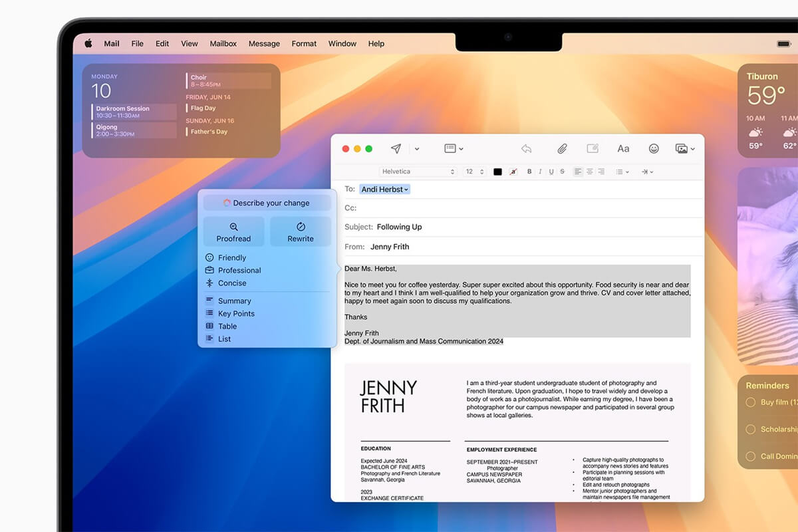The height and width of the screenshot is (532, 798).
Task: Open the Mailbox menu in the menu bar
Action: [x=223, y=43]
